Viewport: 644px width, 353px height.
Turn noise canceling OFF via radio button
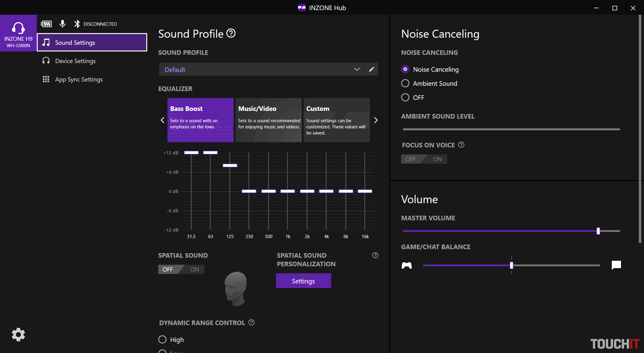click(x=405, y=97)
